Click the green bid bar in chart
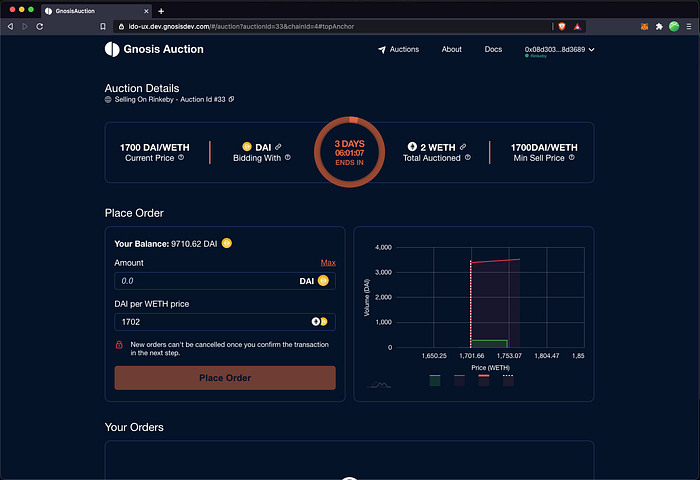The image size is (700, 480). [489, 343]
